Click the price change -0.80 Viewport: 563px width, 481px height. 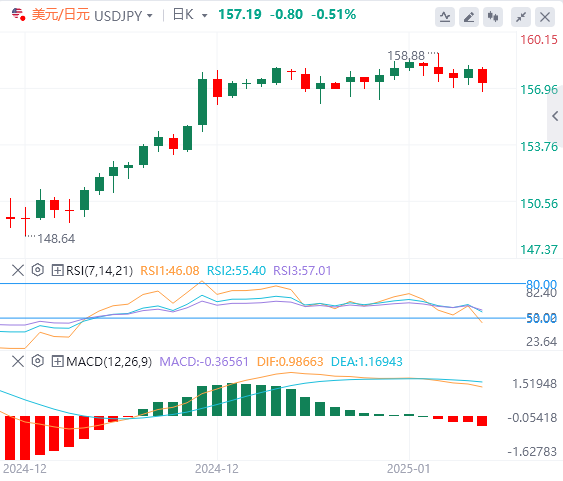(x=286, y=15)
